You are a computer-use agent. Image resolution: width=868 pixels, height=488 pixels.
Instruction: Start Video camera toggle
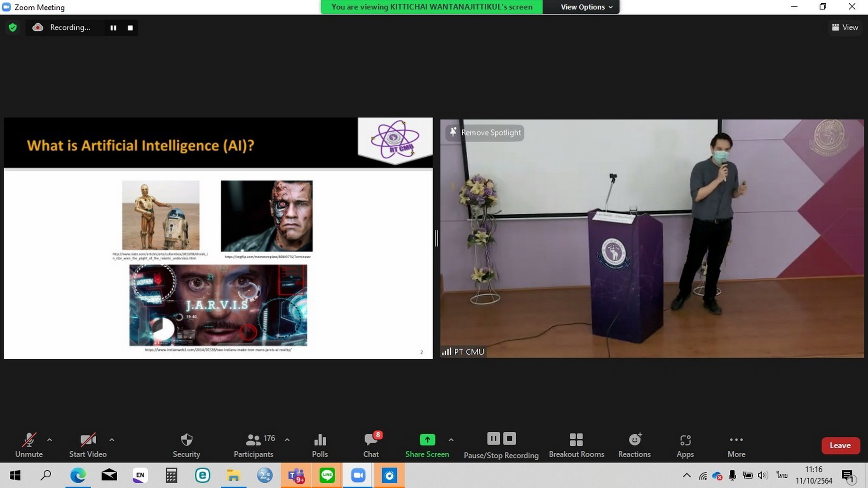click(x=88, y=445)
